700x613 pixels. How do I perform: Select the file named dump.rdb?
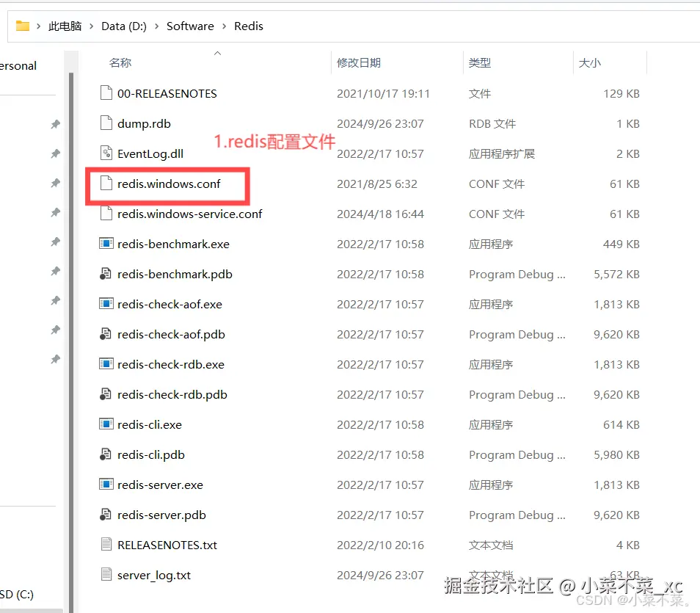[144, 124]
